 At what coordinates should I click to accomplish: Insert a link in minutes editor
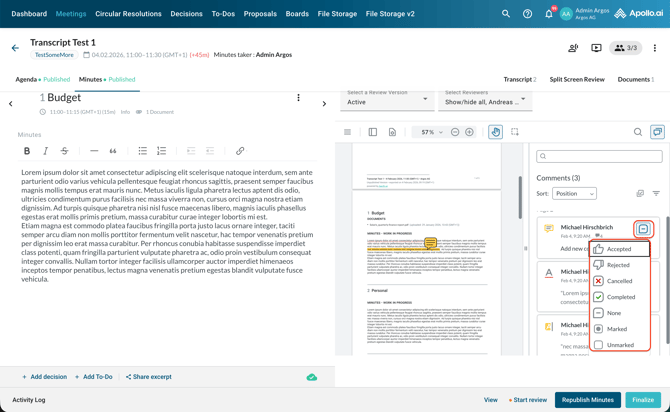point(240,151)
